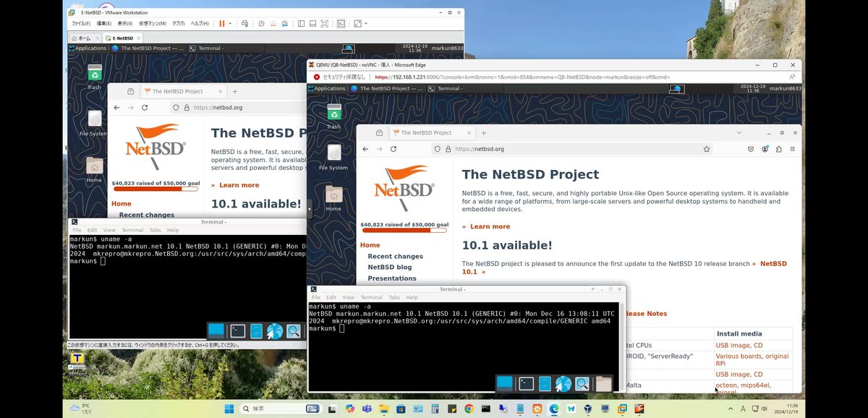Image resolution: width=868 pixels, height=418 pixels.
Task: Open Applications menu in the VMware guest panel
Action: pos(88,48)
